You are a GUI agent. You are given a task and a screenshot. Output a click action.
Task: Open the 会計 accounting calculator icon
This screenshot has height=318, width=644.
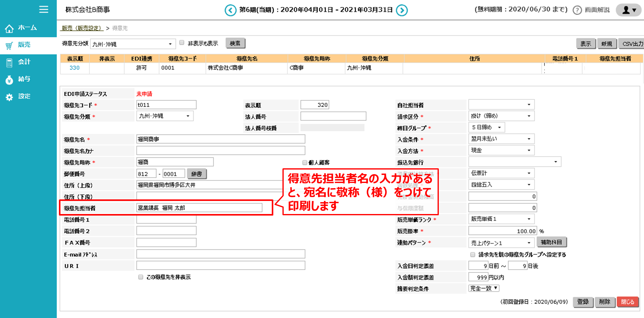click(x=9, y=62)
